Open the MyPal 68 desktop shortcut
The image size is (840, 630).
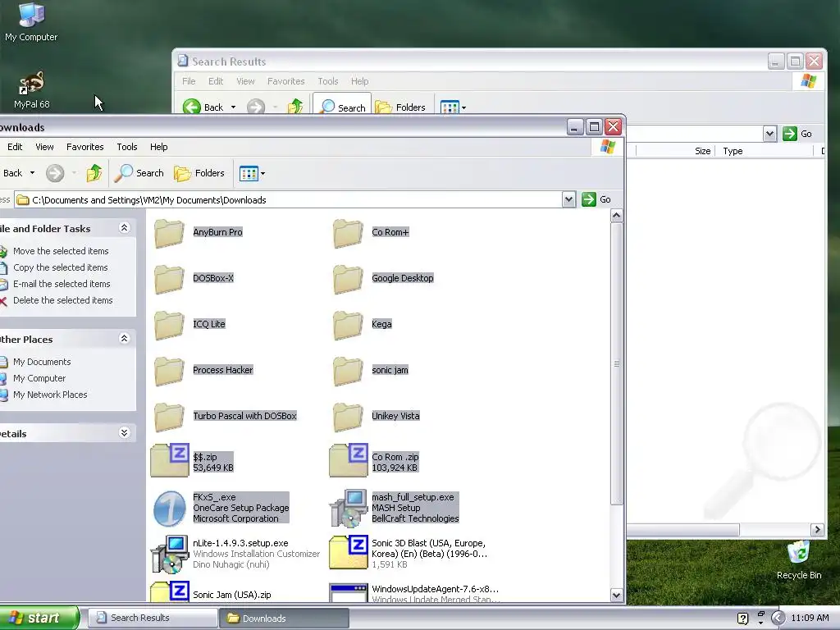pyautogui.click(x=31, y=83)
